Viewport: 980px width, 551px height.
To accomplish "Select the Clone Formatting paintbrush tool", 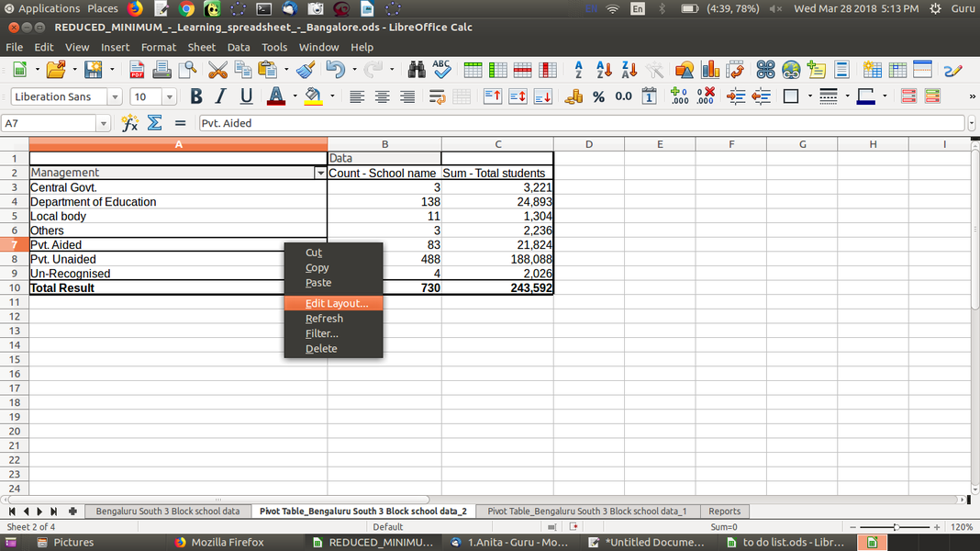I will point(306,69).
